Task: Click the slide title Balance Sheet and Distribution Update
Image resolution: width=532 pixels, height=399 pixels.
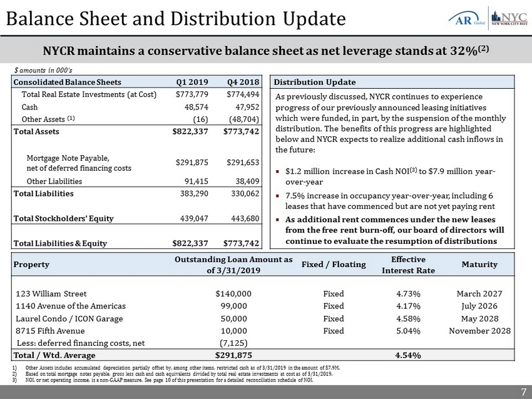Action: [x=175, y=19]
